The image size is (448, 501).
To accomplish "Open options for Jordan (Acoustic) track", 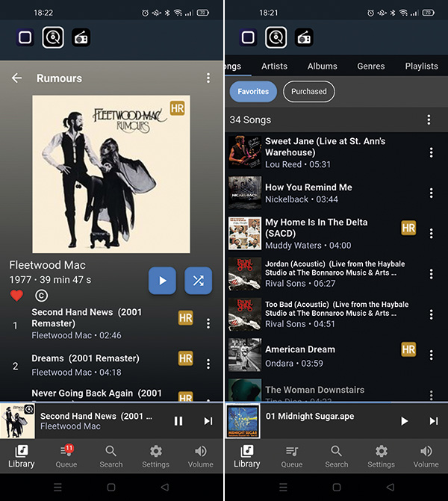I will pyautogui.click(x=431, y=274).
